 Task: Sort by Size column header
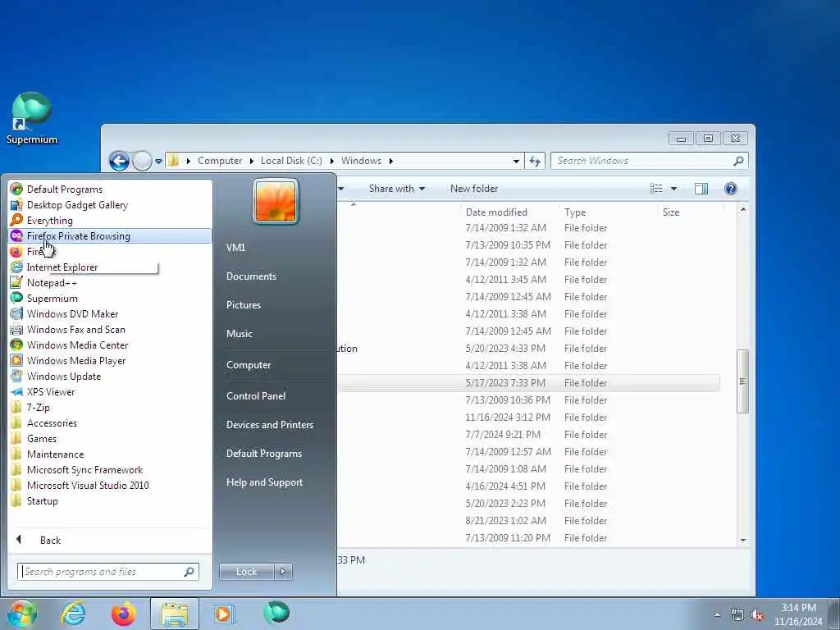pos(671,212)
